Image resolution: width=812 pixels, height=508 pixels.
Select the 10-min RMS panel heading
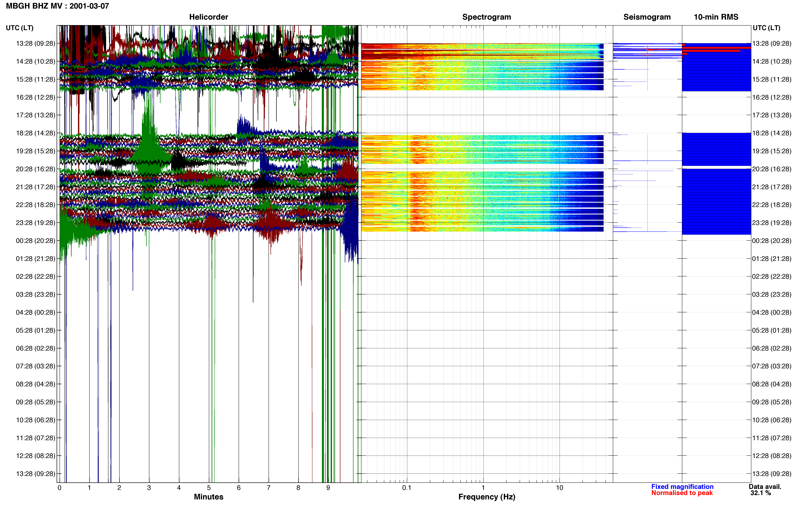tap(716, 17)
